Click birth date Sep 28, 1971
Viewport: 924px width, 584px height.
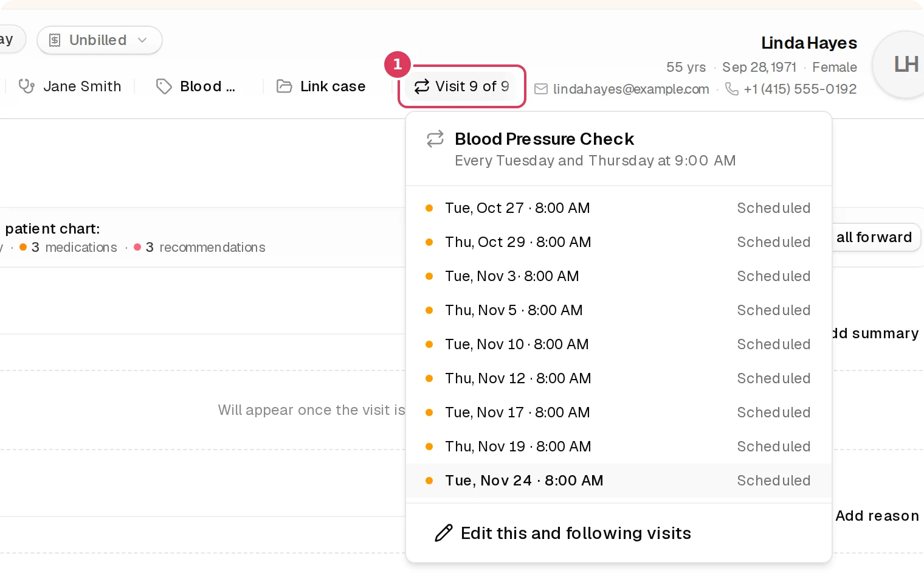coord(759,67)
